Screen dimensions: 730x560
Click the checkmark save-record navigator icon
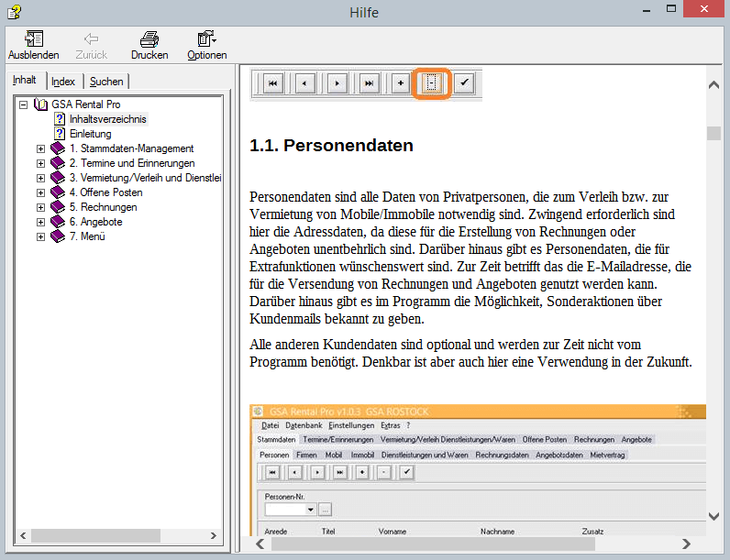[x=464, y=83]
